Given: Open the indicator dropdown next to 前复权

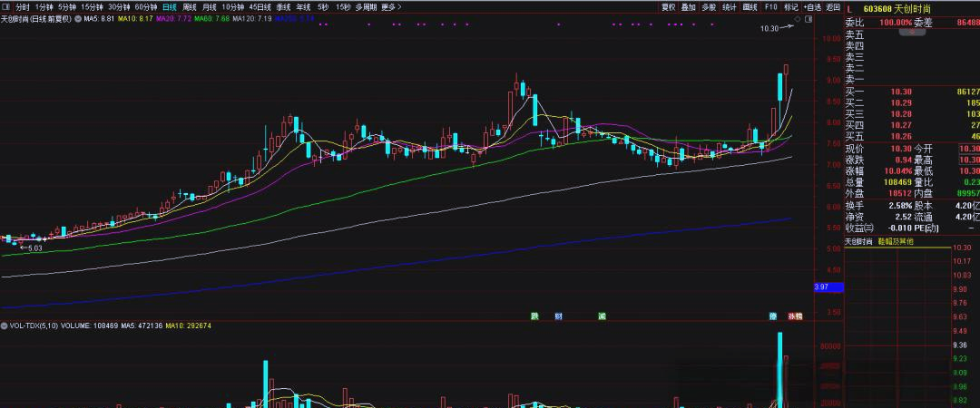Looking at the screenshot, I should pos(77,19).
